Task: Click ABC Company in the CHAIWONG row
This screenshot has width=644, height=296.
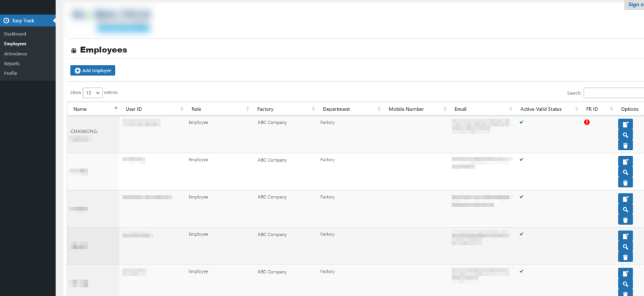Action: click(x=272, y=123)
